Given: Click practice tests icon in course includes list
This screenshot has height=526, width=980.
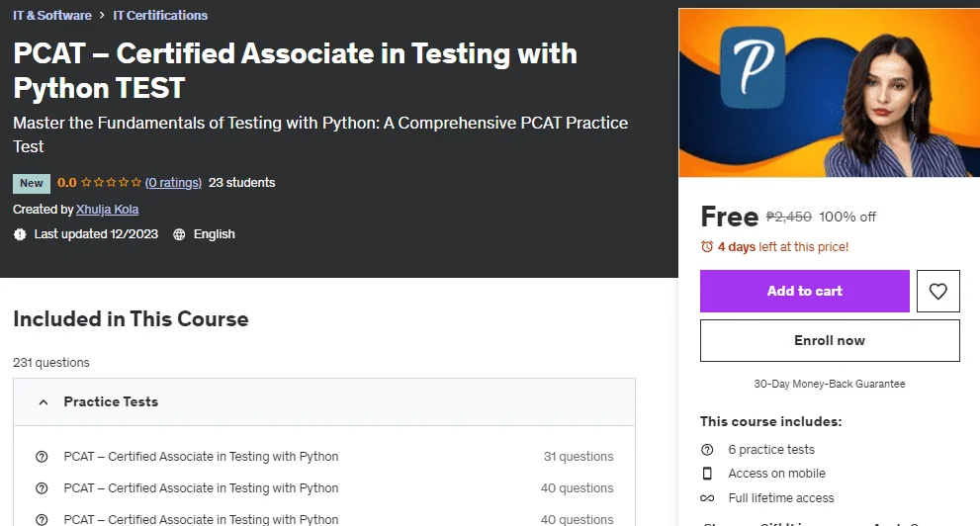Looking at the screenshot, I should click(x=707, y=450).
